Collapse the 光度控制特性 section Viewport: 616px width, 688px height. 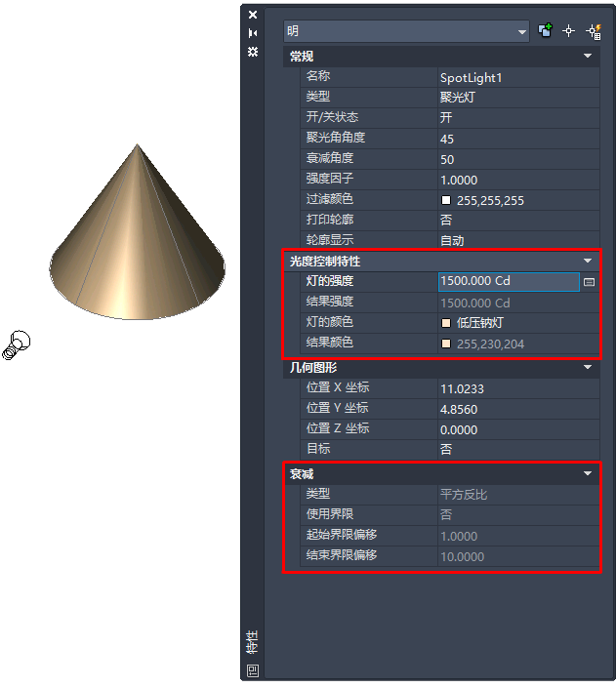coord(588,261)
